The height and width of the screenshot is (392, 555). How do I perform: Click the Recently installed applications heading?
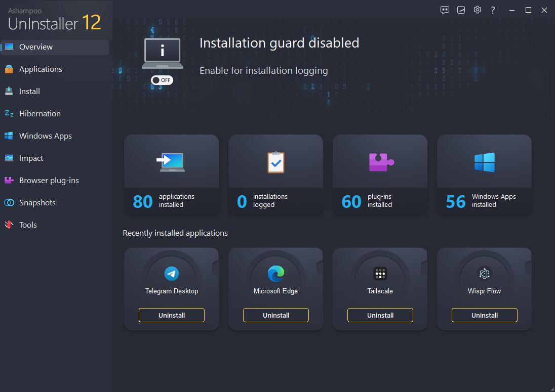(x=175, y=233)
